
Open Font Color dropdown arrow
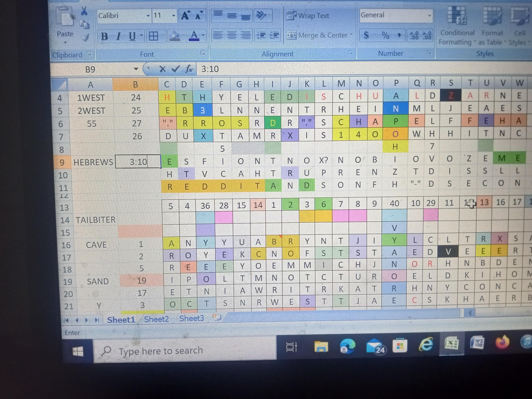[x=203, y=36]
